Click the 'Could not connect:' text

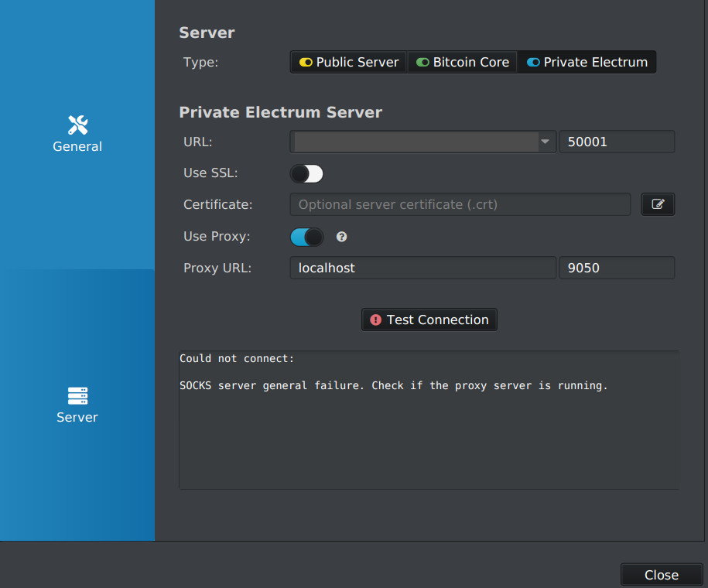point(237,358)
